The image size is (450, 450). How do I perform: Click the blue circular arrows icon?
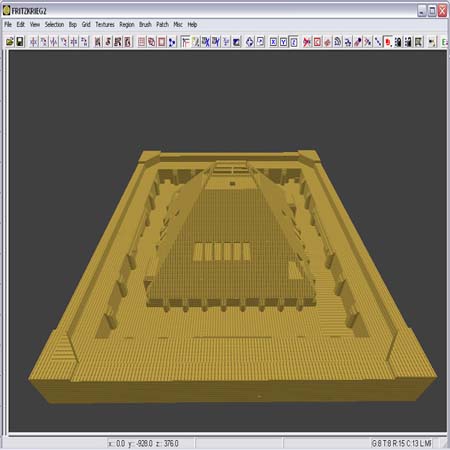click(249, 42)
